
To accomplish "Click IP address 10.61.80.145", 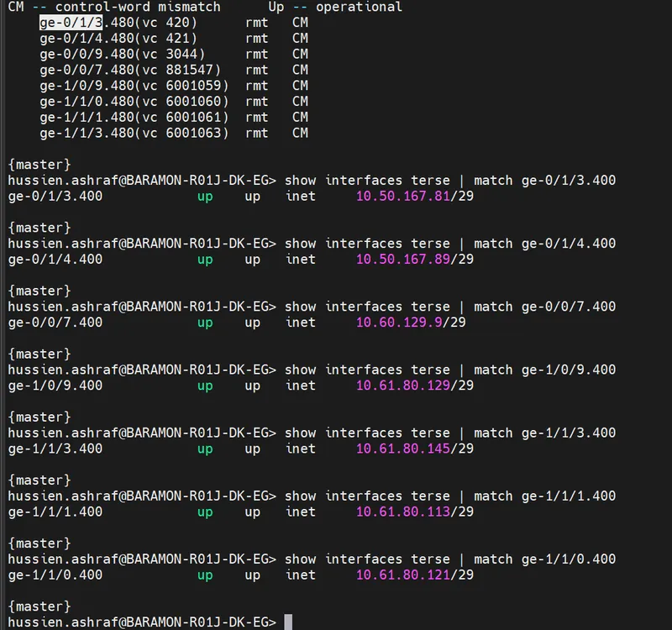I will [403, 449].
